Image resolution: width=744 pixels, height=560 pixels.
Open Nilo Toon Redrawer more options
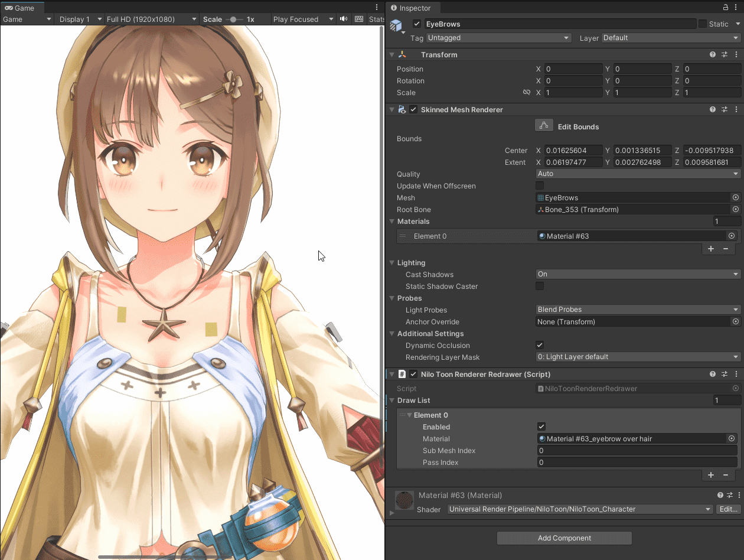coord(736,374)
